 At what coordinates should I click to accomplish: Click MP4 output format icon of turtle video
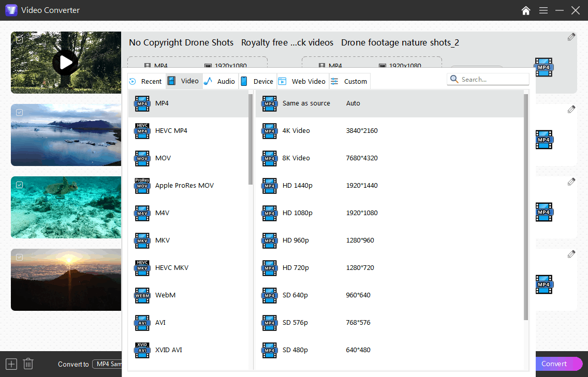pos(544,212)
